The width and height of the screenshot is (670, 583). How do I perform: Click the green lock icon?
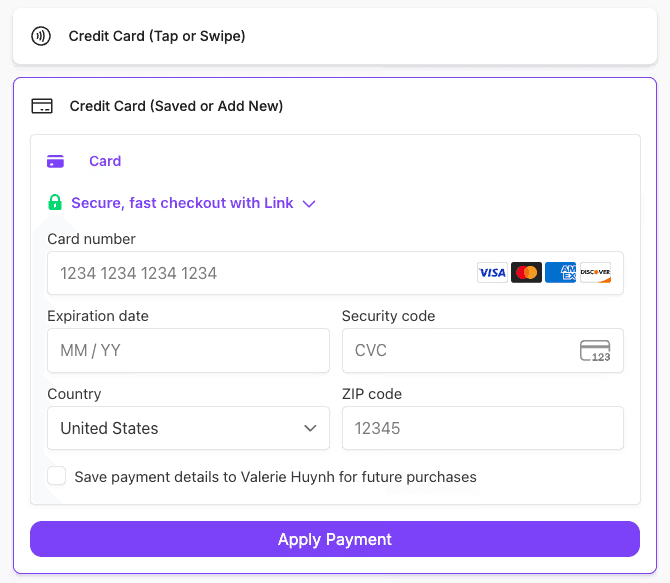pos(55,203)
